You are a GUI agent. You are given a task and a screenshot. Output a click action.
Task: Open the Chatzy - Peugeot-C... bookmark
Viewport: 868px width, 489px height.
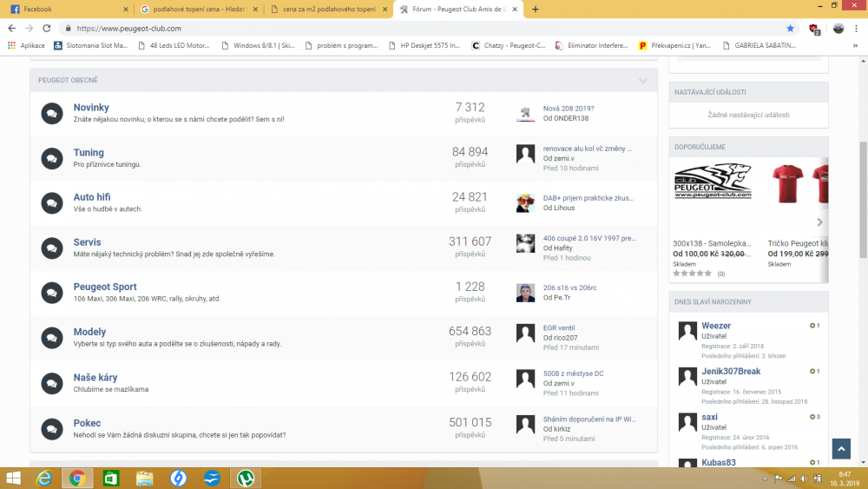click(509, 45)
